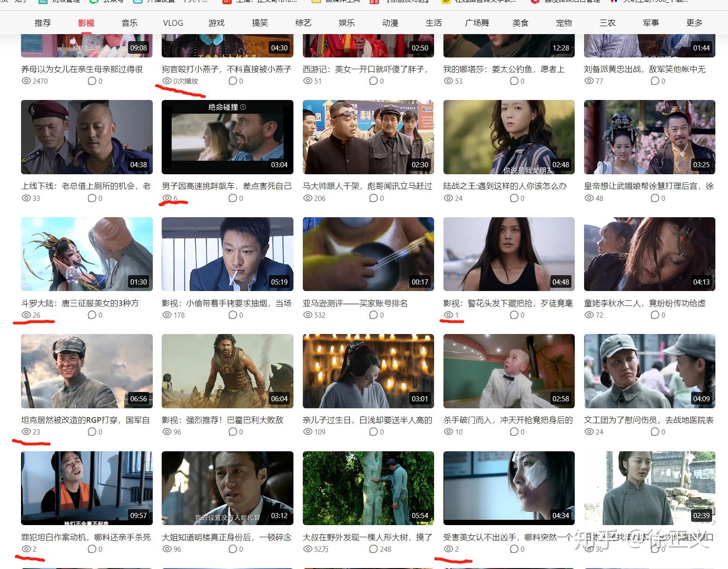Click comment icon under 巴霍巴利大败敌
Image resolution: width=728 pixels, height=569 pixels.
[233, 432]
